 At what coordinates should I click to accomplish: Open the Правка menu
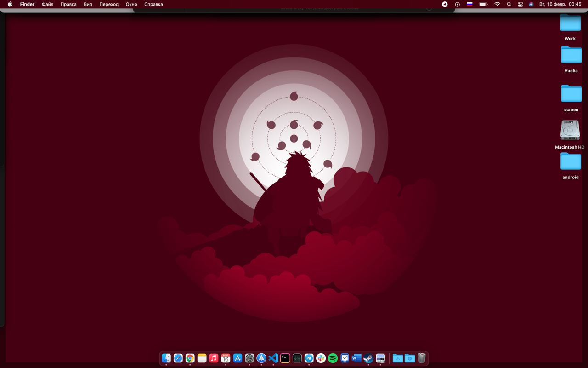[68, 4]
